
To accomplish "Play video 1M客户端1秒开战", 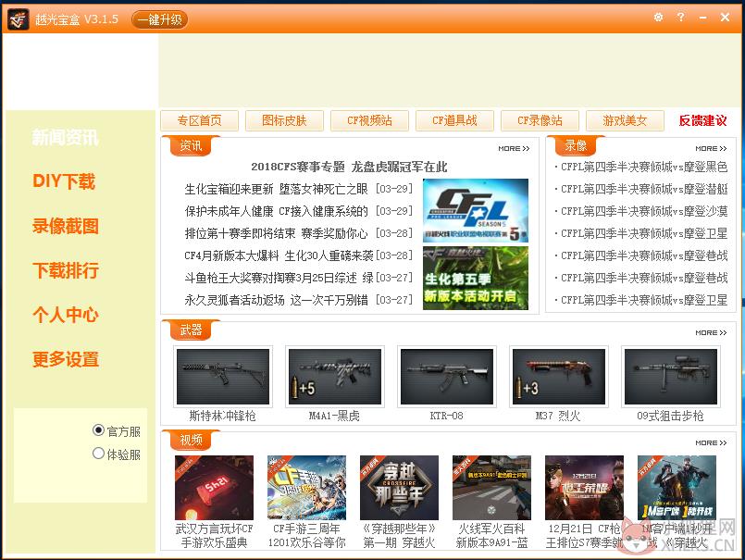I will 677,488.
